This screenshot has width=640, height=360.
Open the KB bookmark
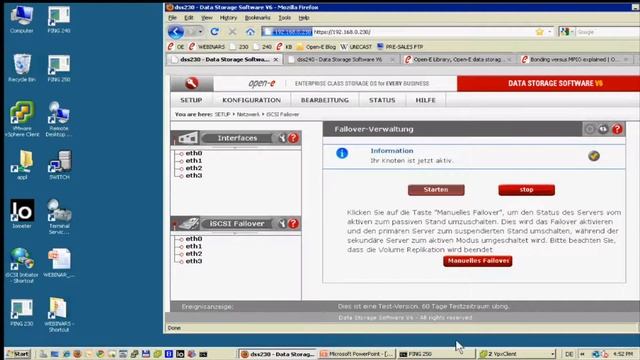284,47
